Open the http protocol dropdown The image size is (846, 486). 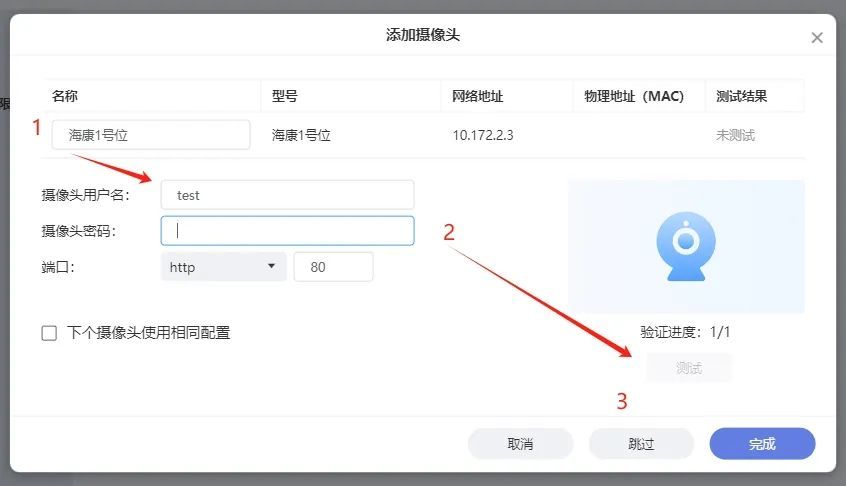coord(223,267)
